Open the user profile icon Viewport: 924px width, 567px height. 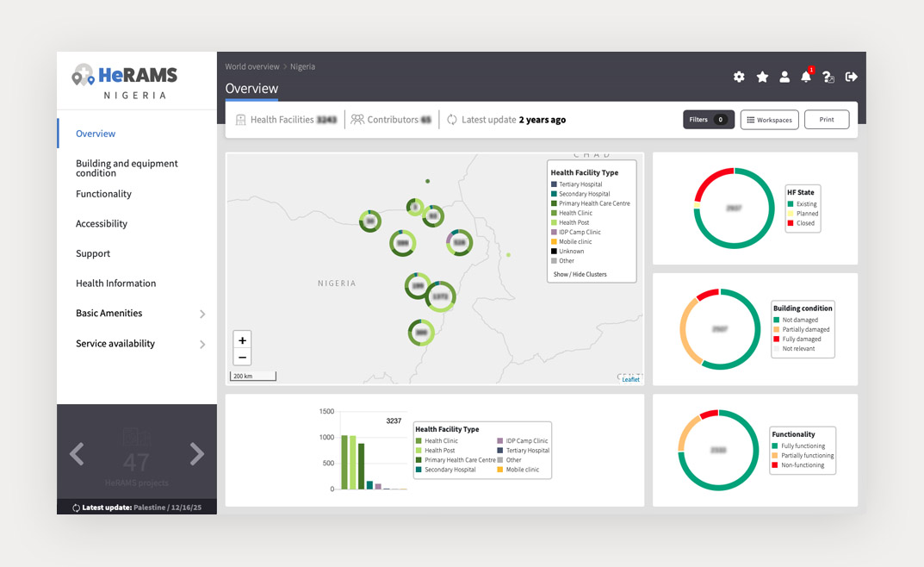pyautogui.click(x=784, y=77)
